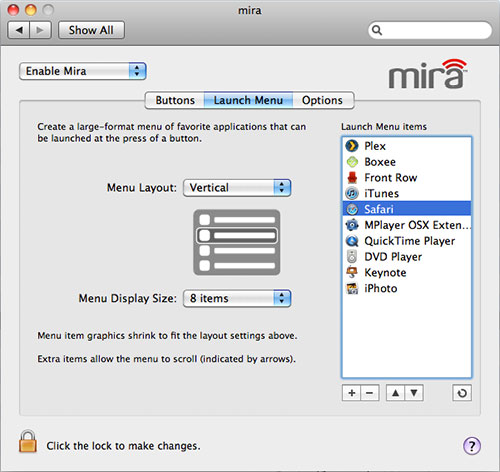Click the QuickTime Player icon
Viewport: 500px width, 472px height.
pos(352,241)
